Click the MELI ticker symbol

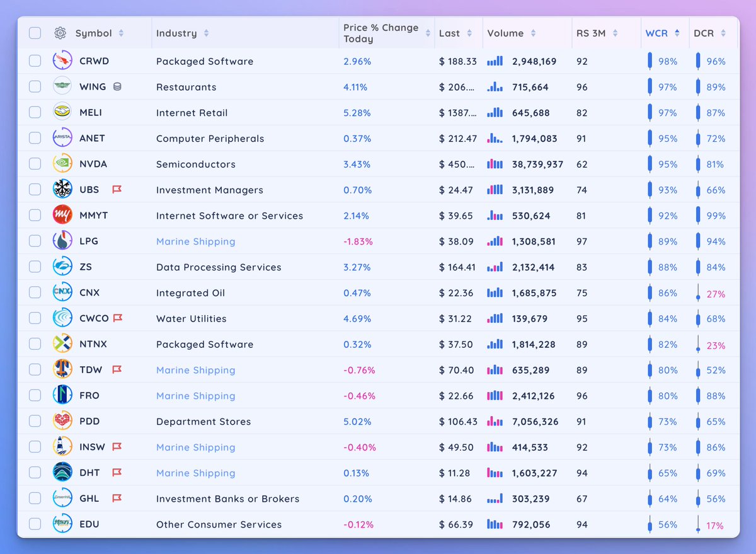tap(91, 113)
